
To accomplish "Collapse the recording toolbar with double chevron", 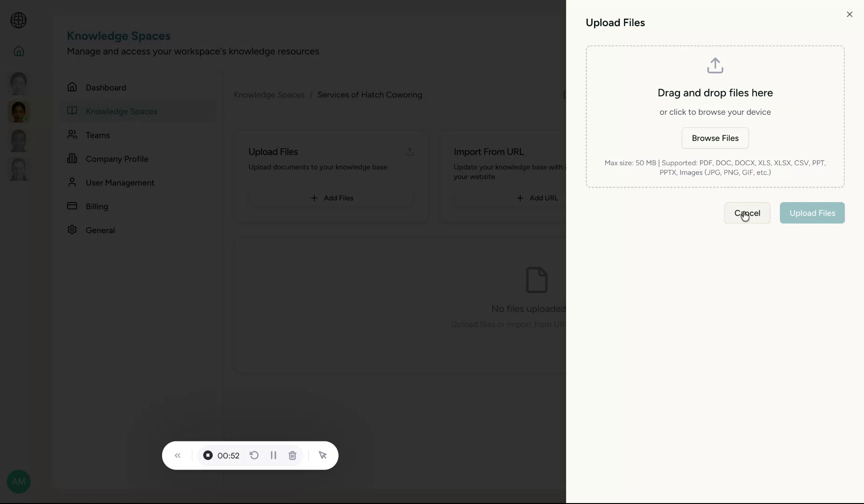I will click(177, 456).
